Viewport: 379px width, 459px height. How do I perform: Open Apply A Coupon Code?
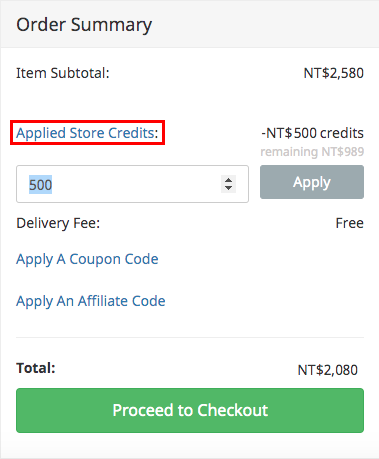(87, 259)
